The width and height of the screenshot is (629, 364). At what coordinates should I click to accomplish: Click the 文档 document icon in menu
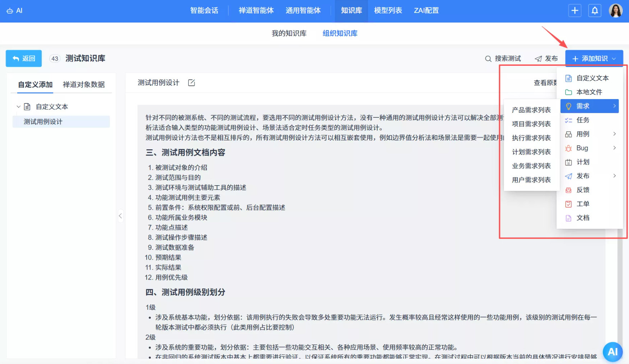tap(568, 218)
